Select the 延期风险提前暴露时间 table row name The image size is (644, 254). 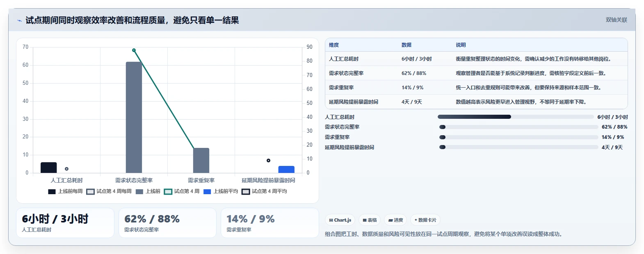(x=354, y=102)
